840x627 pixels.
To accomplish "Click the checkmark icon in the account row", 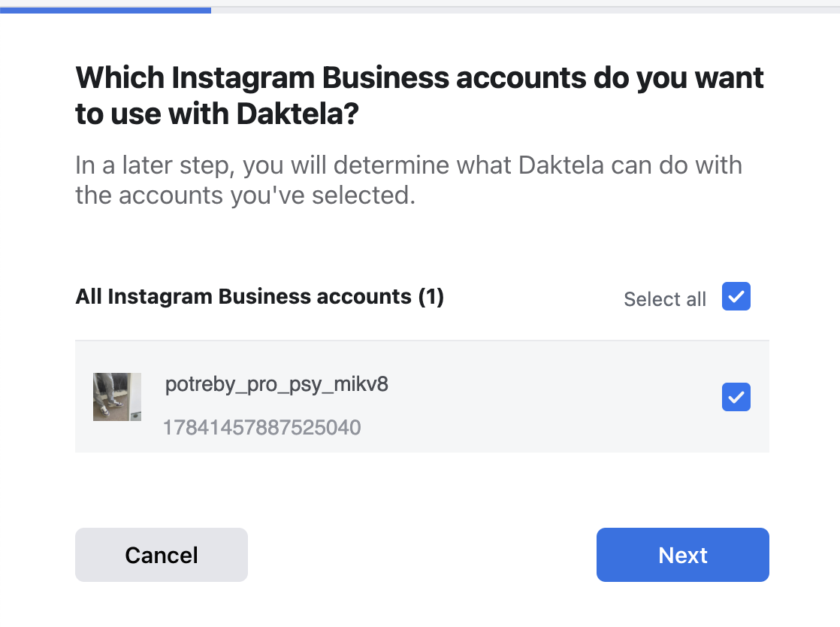I will click(736, 397).
